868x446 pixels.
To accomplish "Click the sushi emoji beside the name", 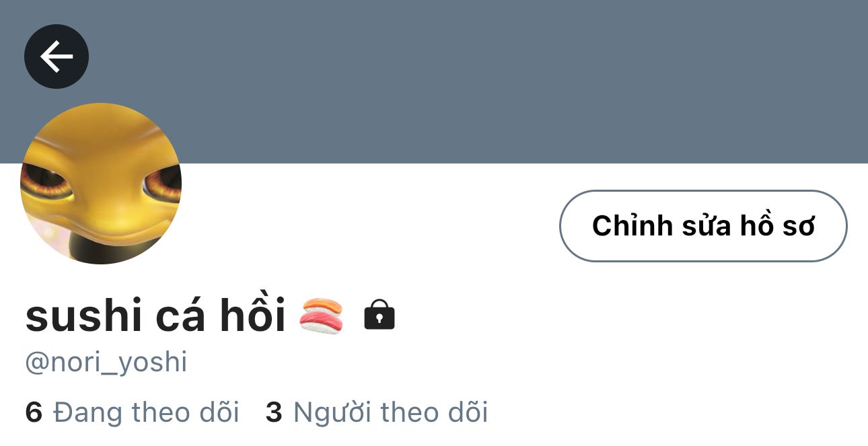I will click(x=321, y=315).
